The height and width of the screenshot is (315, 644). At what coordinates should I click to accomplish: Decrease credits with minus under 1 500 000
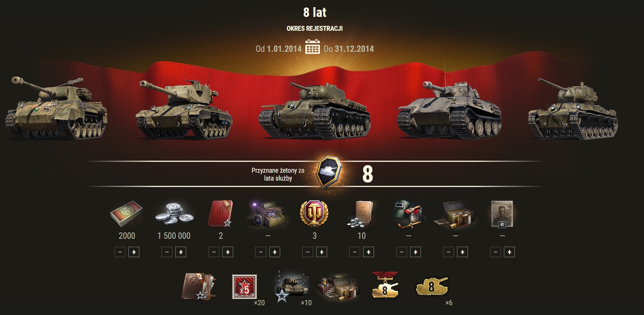[167, 252]
